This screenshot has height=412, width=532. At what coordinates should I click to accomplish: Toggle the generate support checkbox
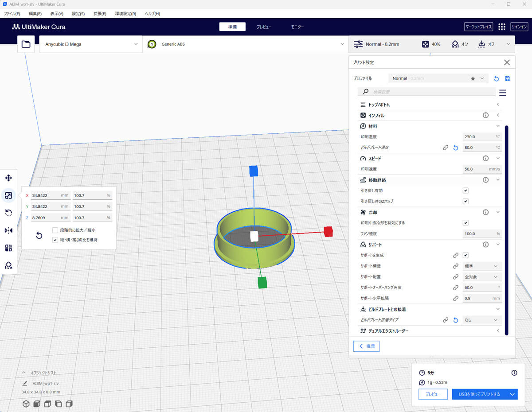click(465, 255)
